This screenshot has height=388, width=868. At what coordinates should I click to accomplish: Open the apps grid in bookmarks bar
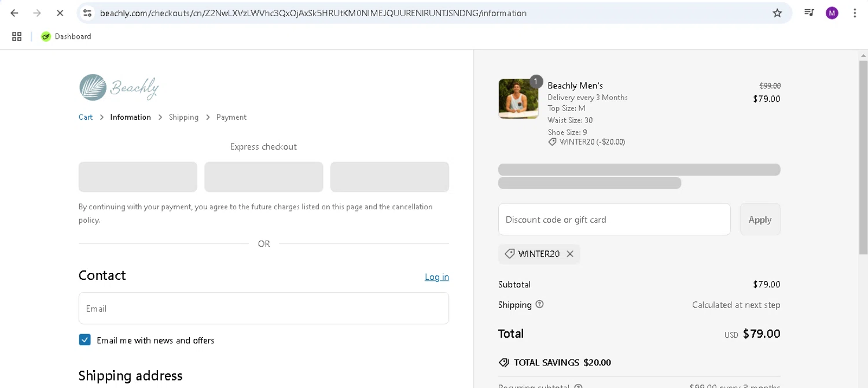17,36
